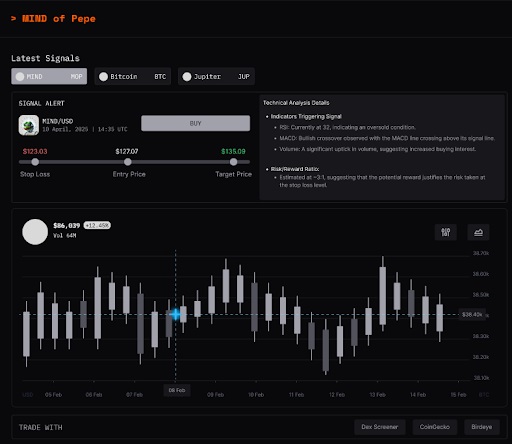Open Dex Screener trading link
The width and height of the screenshot is (512, 444).
[x=380, y=427]
